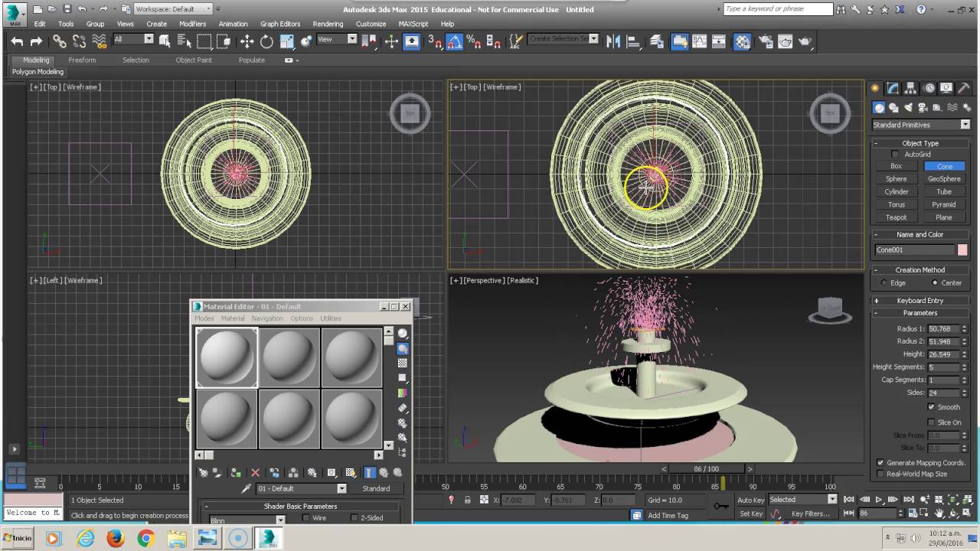
Task: Click Reset Map/Mtl red X in Material Editor
Action: [x=256, y=473]
